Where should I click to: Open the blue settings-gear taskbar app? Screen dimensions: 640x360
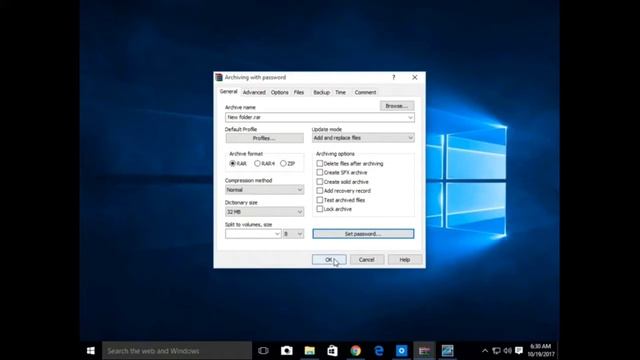click(x=402, y=351)
